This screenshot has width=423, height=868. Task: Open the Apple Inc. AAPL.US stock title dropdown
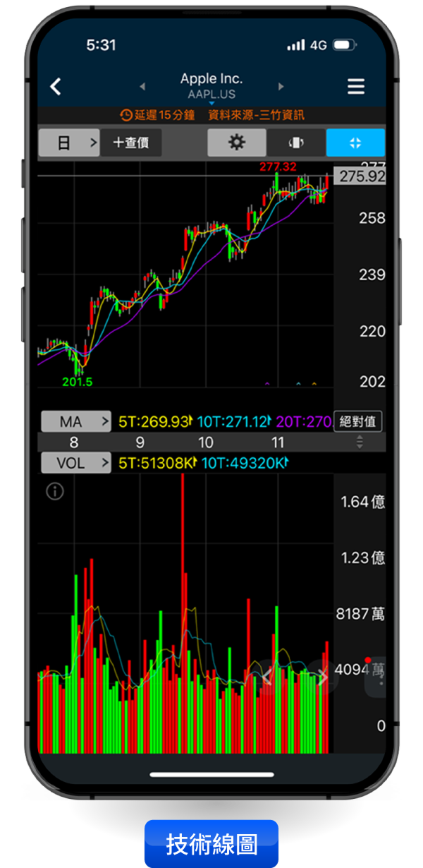tap(211, 86)
